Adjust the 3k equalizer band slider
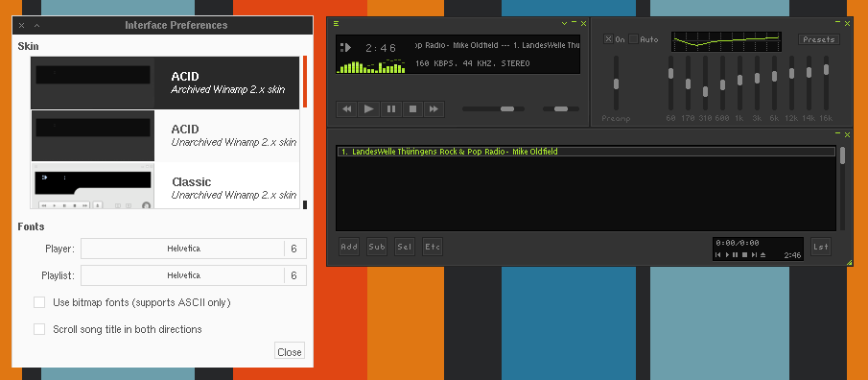This screenshot has width=868, height=380. tap(758, 83)
